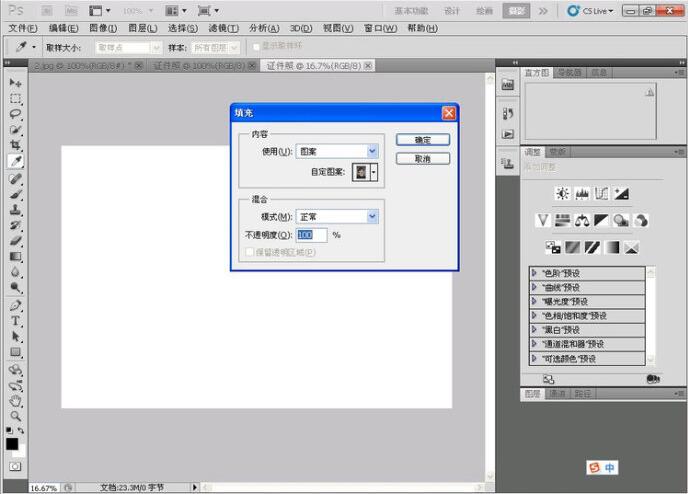Click the 确定 button in Fill dialog
Viewport: 688px width, 494px height.
coord(422,140)
